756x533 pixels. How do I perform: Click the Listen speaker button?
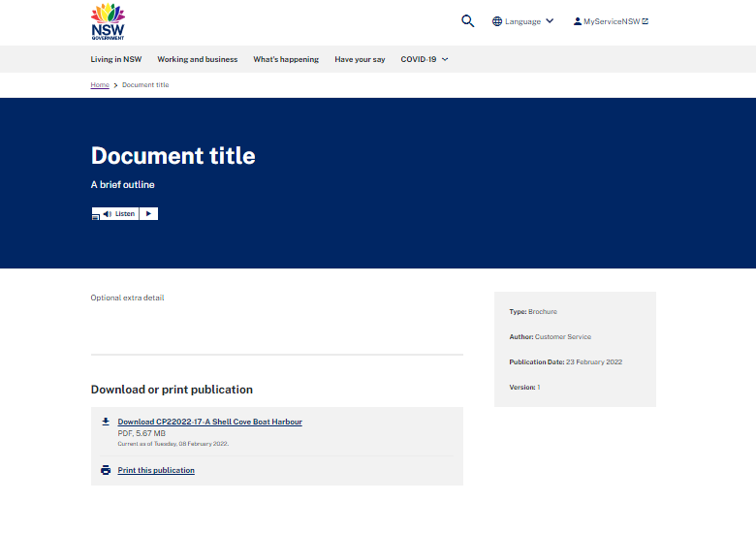coord(119,213)
